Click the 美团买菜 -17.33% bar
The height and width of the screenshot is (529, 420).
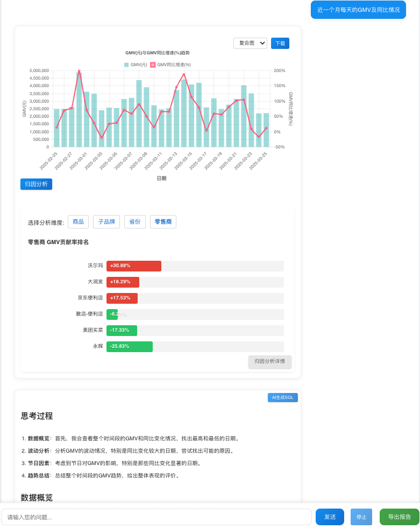(122, 331)
